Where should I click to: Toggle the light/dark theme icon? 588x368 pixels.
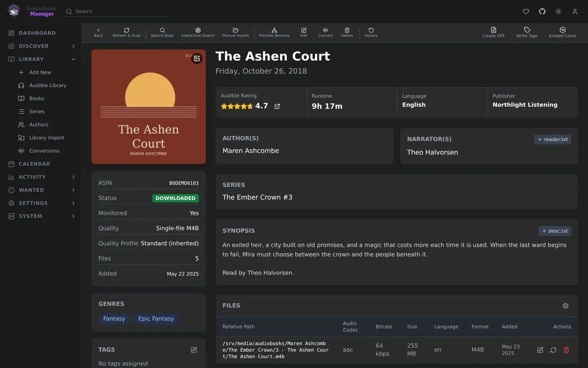point(559,11)
